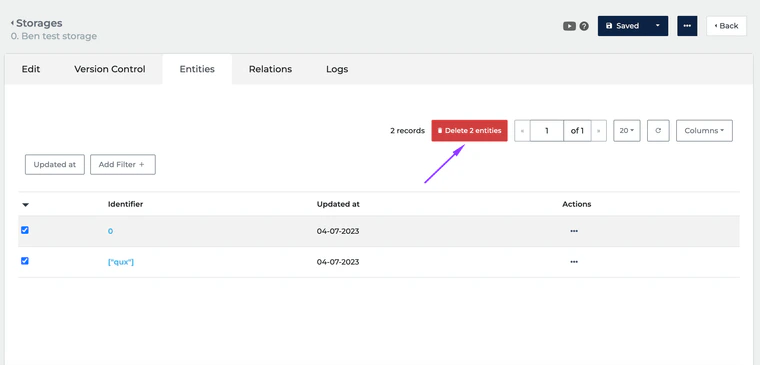Click the 2 records text
This screenshot has height=365, width=760.
(407, 131)
